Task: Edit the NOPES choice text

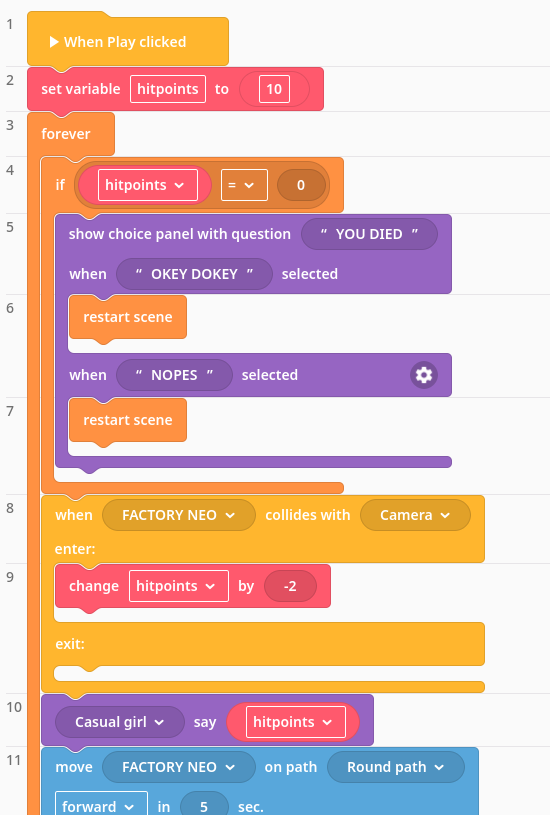Action: 174,375
